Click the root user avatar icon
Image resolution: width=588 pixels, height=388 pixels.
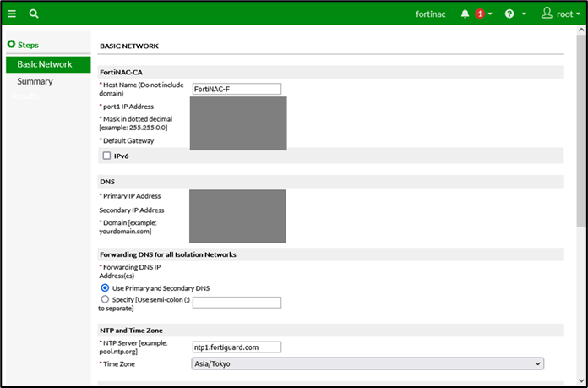point(547,14)
